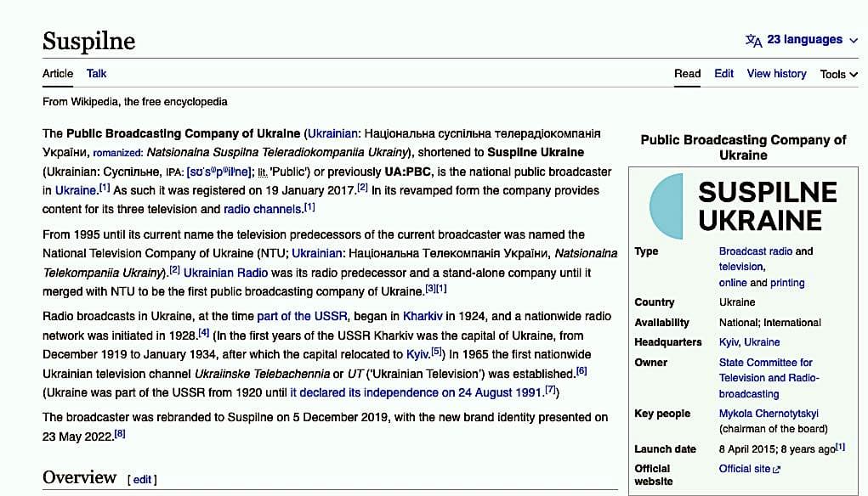Viewport: 868px width, 496px height.
Task: Open the printing link in the infobox
Action: point(787,283)
